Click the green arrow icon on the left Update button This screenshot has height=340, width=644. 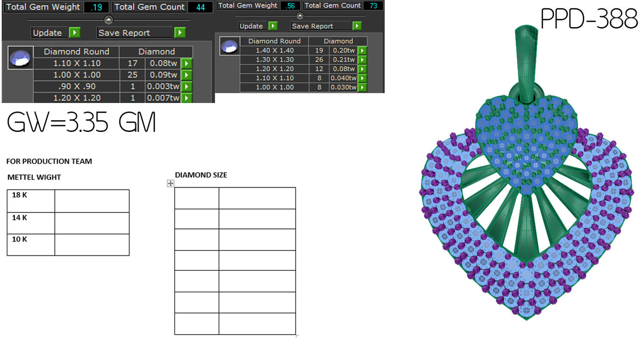74,32
